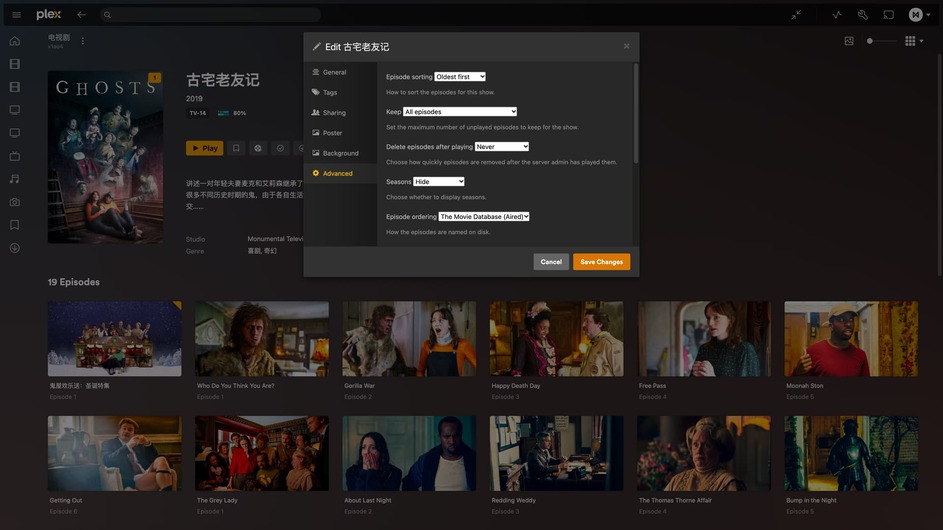The image size is (943, 530).
Task: Adjust the thumbnail size slider
Action: click(882, 41)
